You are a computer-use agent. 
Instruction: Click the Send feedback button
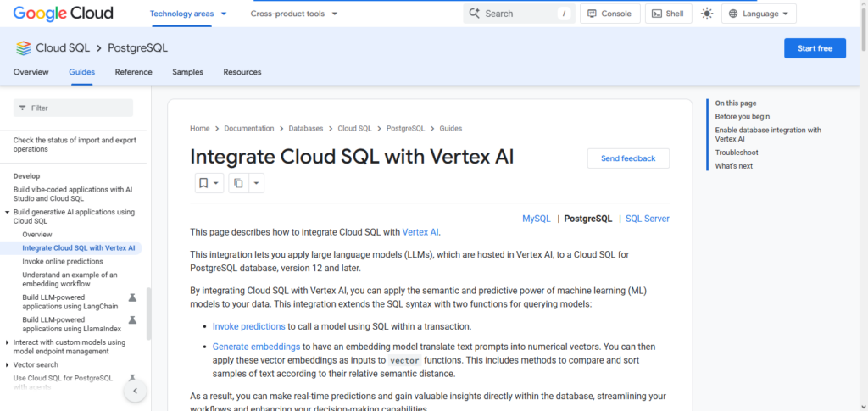[x=628, y=158]
